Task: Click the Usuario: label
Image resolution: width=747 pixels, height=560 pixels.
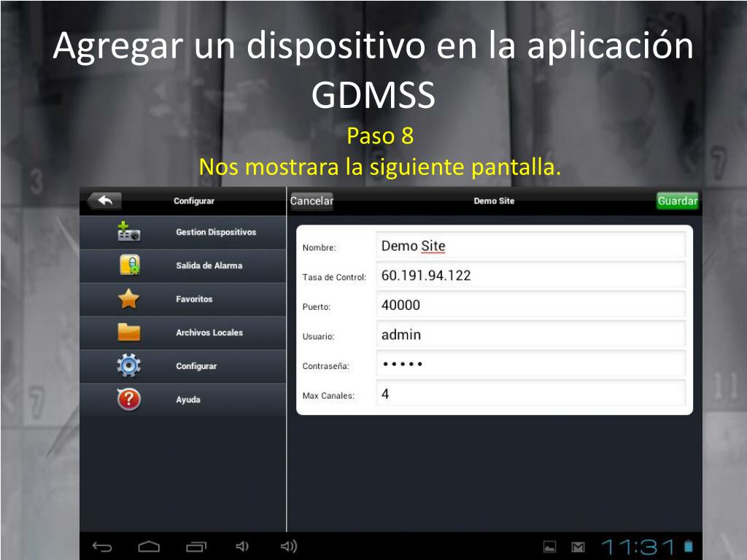Action: (x=318, y=336)
